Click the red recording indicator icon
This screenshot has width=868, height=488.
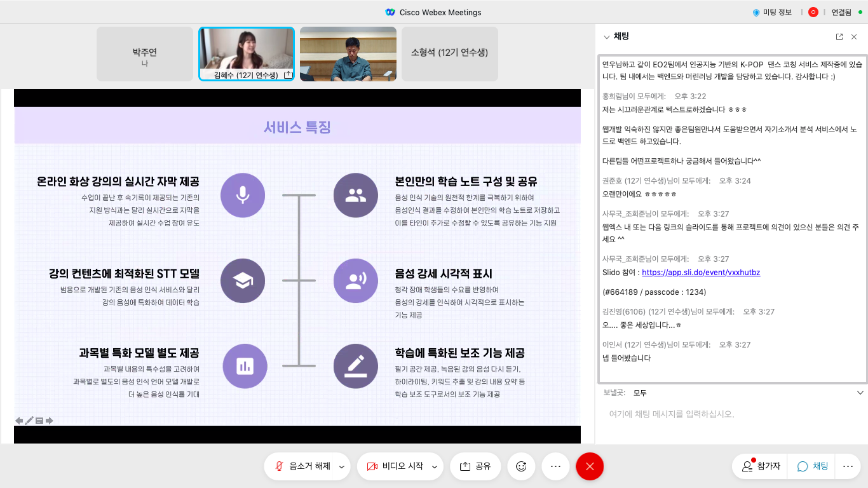pos(813,12)
